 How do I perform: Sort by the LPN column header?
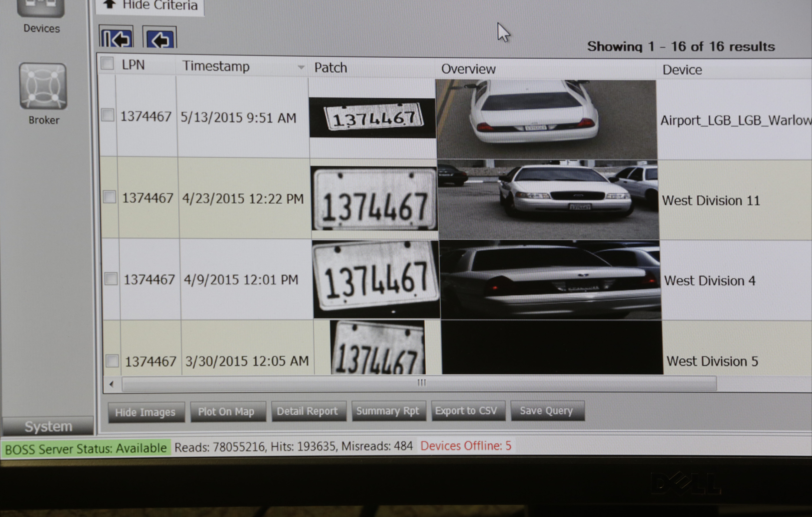coord(133,65)
